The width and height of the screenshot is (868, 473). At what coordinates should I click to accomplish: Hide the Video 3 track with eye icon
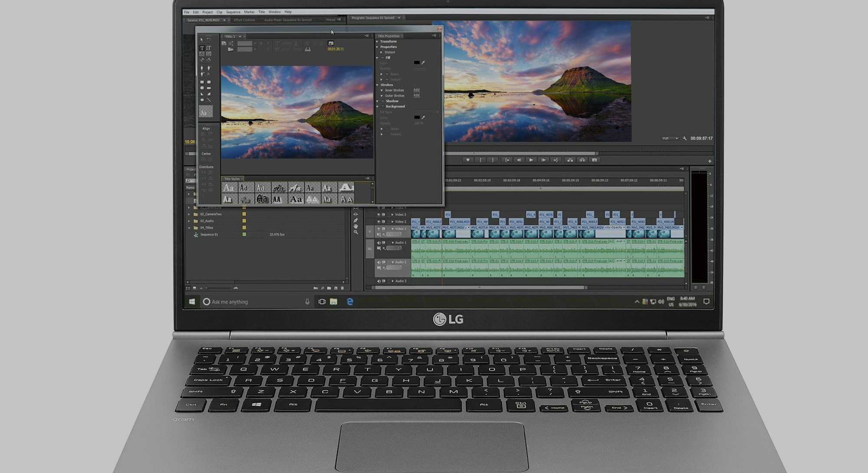(378, 215)
